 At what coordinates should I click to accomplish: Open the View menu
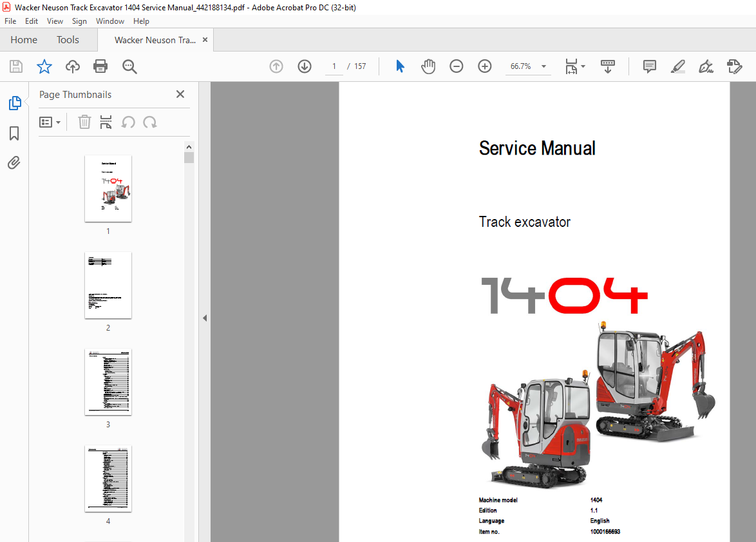coord(55,21)
